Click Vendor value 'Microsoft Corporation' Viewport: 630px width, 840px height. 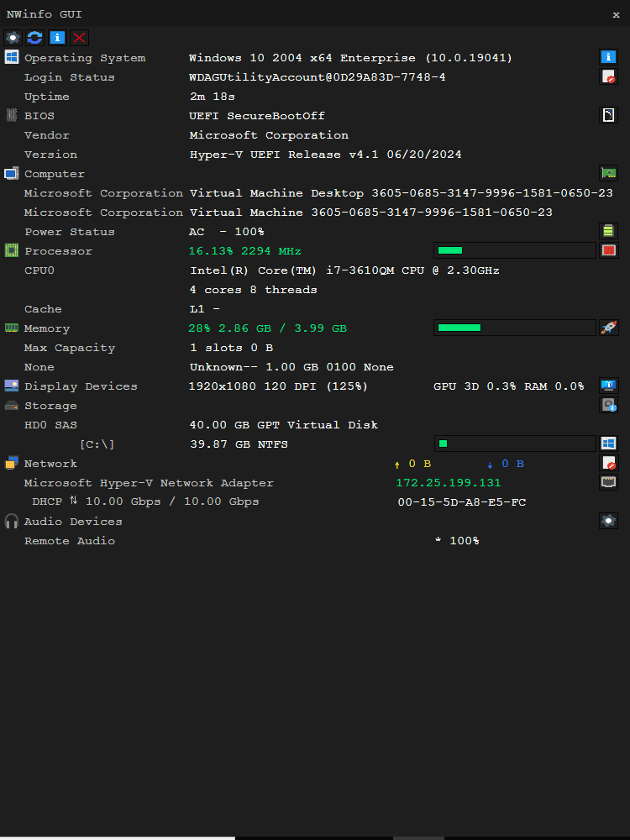tap(269, 135)
